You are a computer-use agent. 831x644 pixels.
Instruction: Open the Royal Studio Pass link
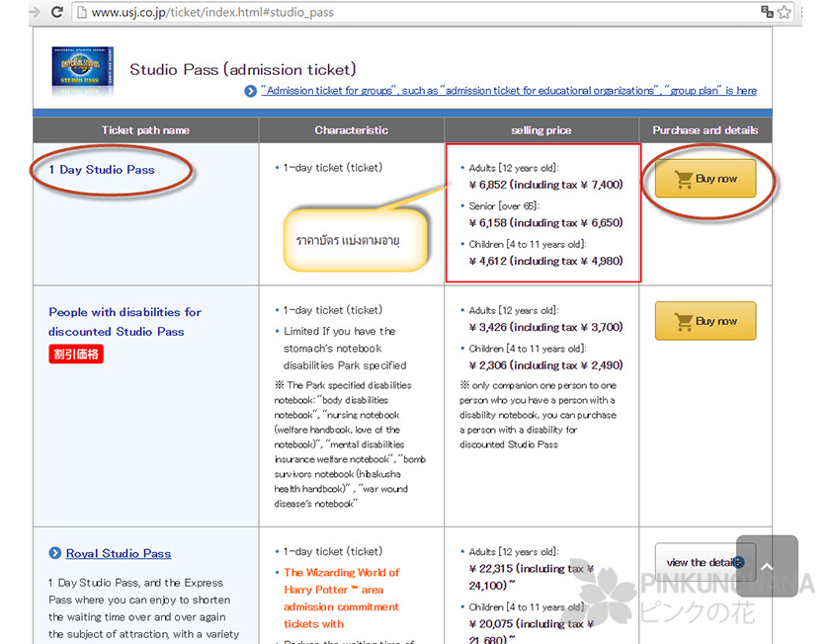click(119, 553)
